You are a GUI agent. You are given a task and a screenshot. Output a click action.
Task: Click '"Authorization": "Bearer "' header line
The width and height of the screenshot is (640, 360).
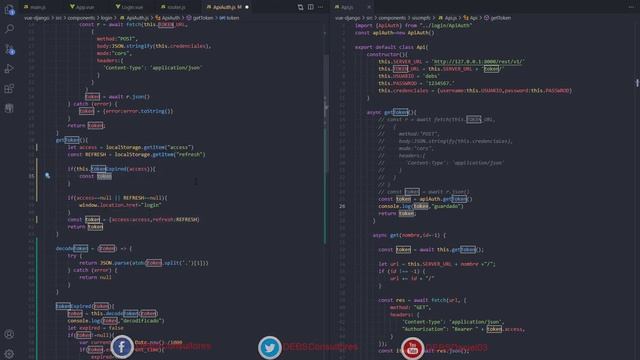pos(463,329)
